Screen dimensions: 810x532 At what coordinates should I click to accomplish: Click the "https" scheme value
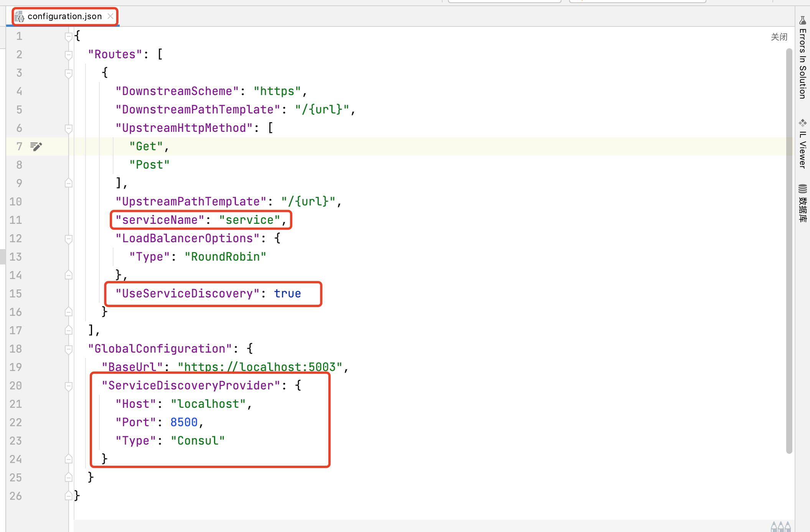point(277,91)
